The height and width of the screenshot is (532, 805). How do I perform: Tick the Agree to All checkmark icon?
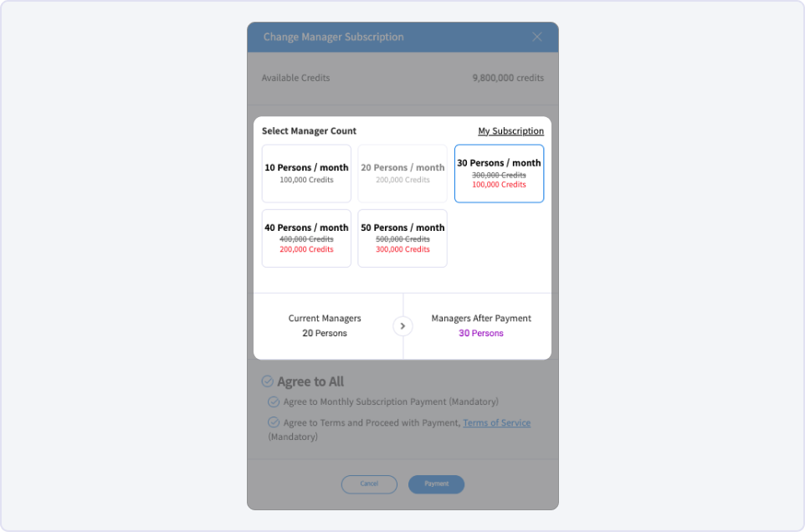[268, 381]
